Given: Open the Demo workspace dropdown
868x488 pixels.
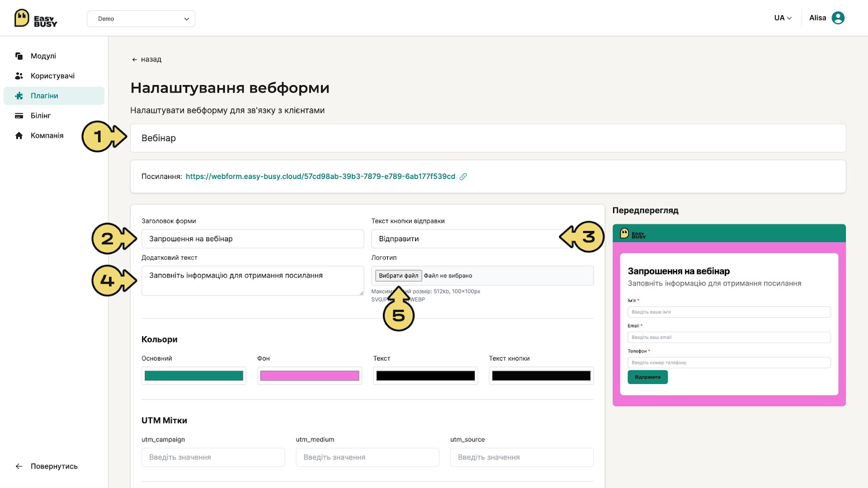Looking at the screenshot, I should (141, 18).
